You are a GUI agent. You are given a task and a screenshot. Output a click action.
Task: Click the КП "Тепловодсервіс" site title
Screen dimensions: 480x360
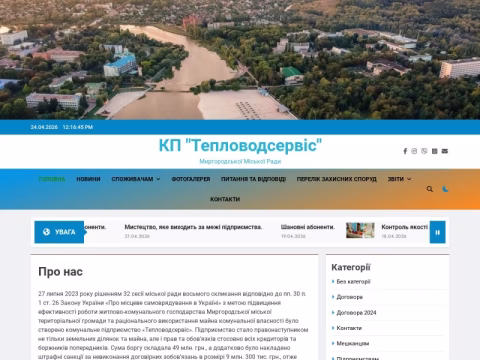240,145
